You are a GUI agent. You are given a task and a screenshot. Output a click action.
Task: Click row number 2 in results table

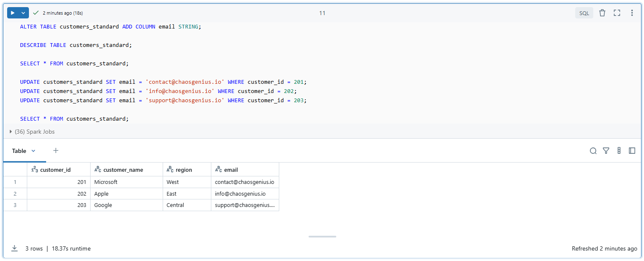[15, 193]
